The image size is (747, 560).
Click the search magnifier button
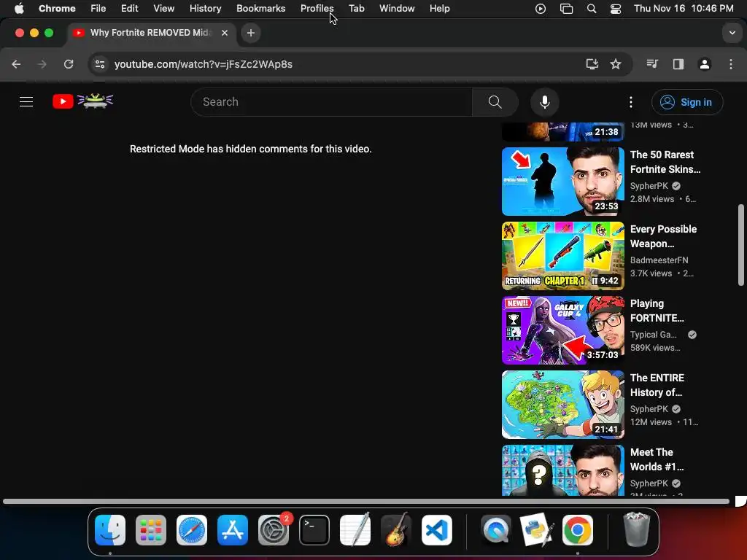495,102
